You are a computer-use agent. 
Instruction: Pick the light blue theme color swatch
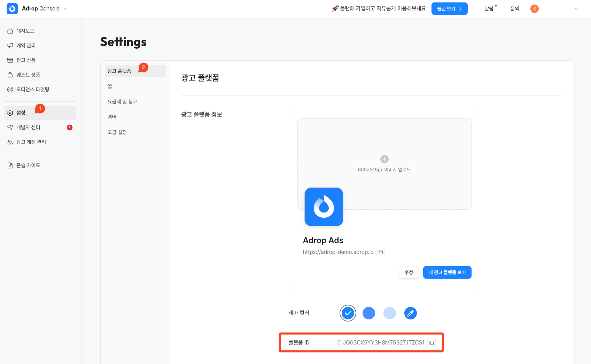[x=389, y=313]
